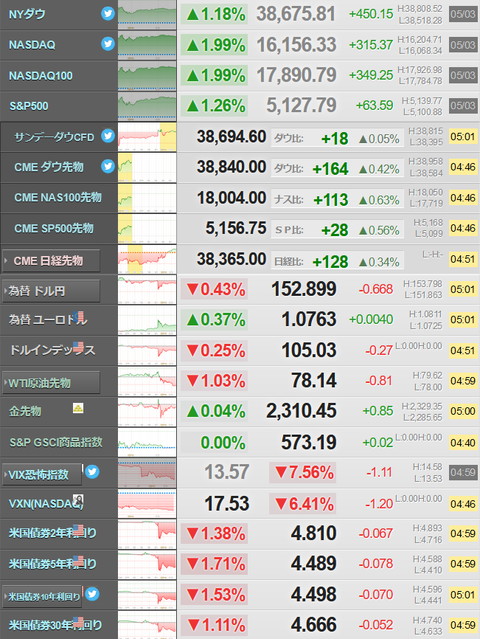Image resolution: width=480 pixels, height=639 pixels.
Task: Click the CME SP500先物 price 5,156.75
Action: pyautogui.click(x=236, y=228)
